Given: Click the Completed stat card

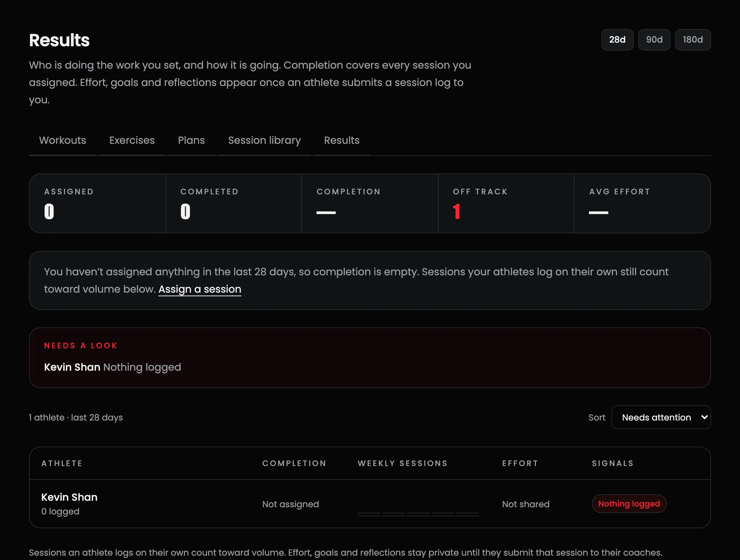Looking at the screenshot, I should pos(234,203).
